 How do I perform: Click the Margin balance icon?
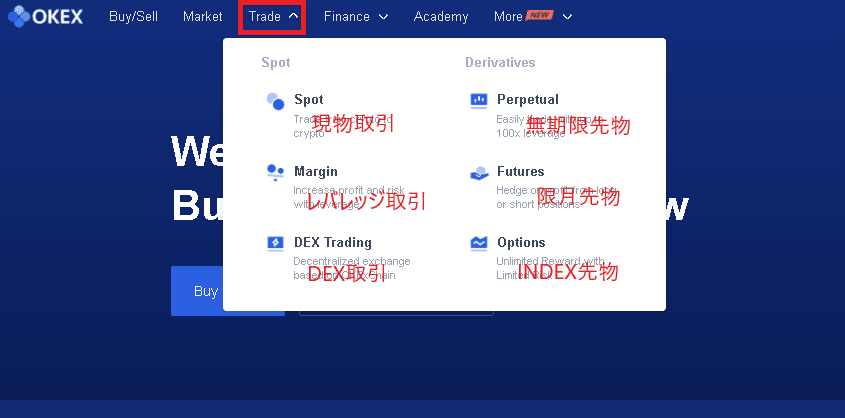pyautogui.click(x=275, y=172)
